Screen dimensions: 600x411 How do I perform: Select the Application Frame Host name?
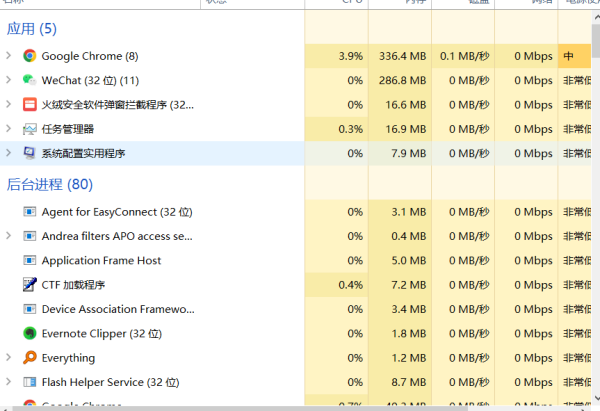coord(101,261)
